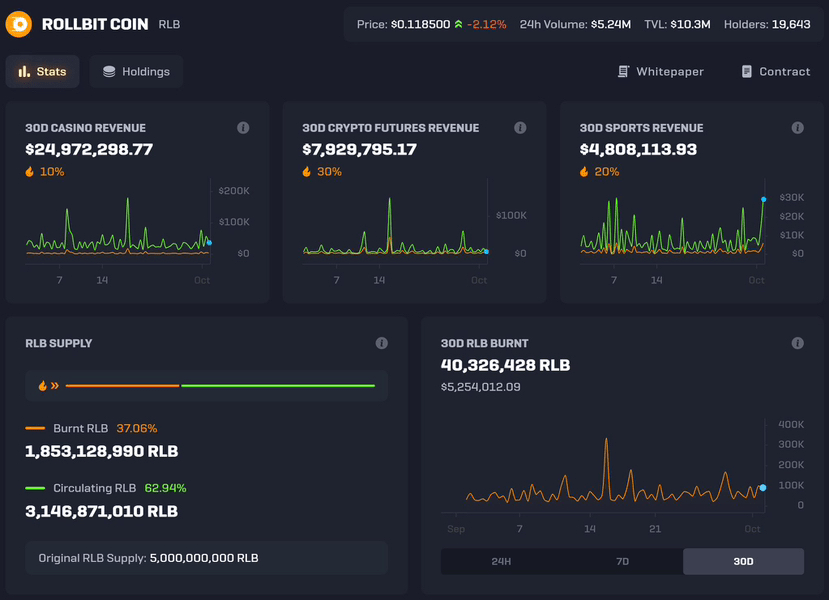This screenshot has height=600, width=829.
Task: Open info icon for 30D Crypto Futures Revenue
Action: [x=520, y=128]
